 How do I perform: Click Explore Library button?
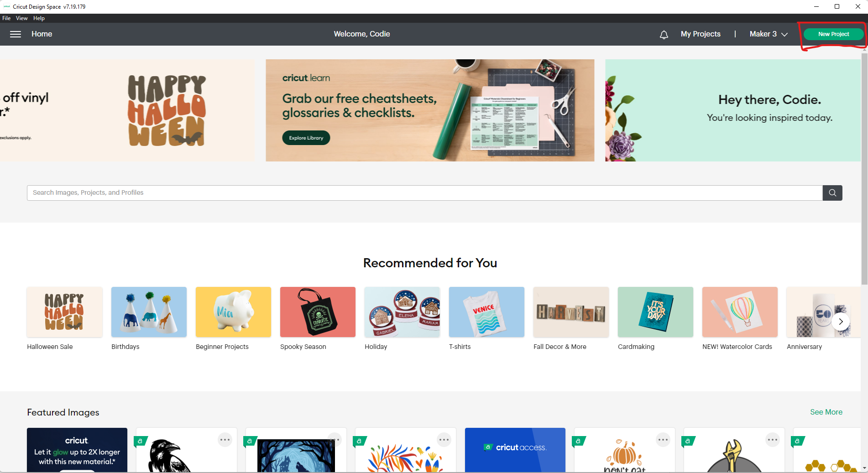[306, 138]
